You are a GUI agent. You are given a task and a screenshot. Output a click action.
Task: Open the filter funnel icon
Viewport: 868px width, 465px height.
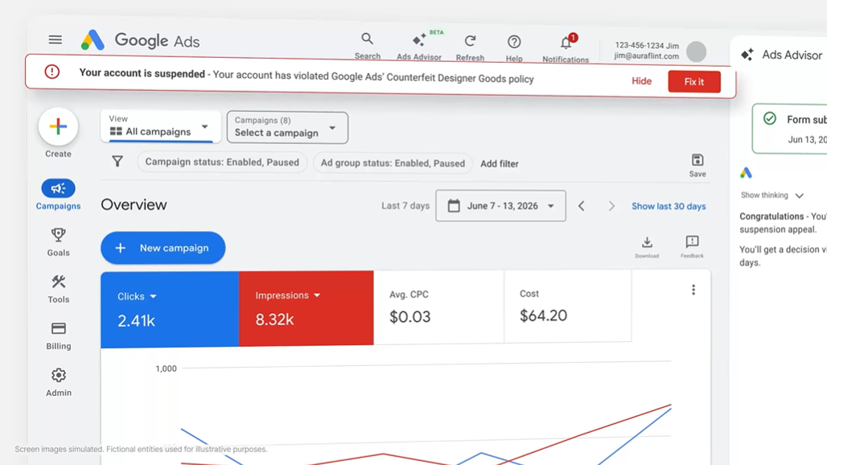pos(117,161)
